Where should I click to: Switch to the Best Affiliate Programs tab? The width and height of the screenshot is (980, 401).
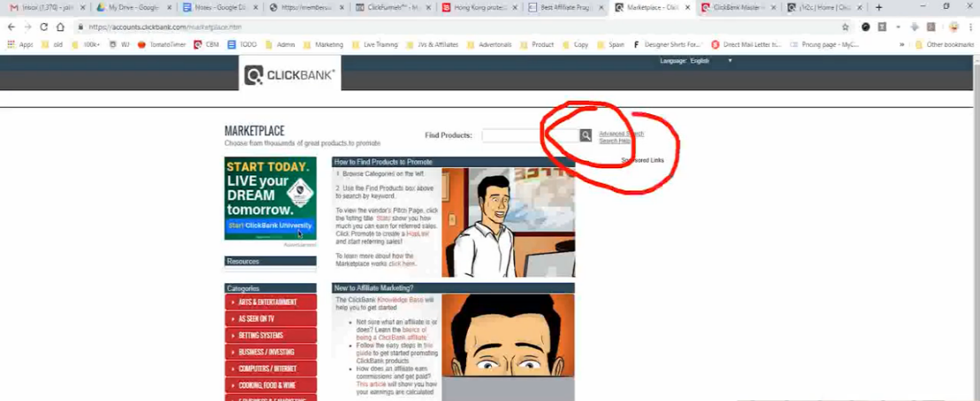click(x=564, y=8)
